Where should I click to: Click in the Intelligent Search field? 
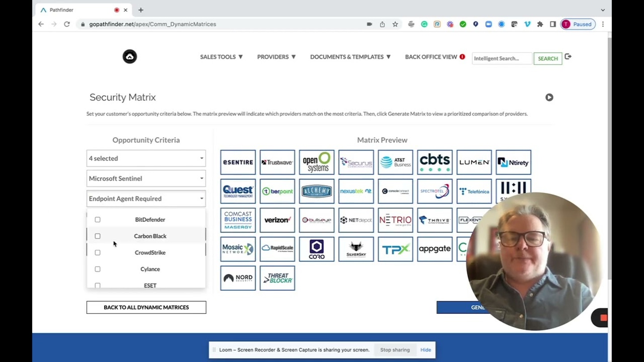(x=501, y=59)
